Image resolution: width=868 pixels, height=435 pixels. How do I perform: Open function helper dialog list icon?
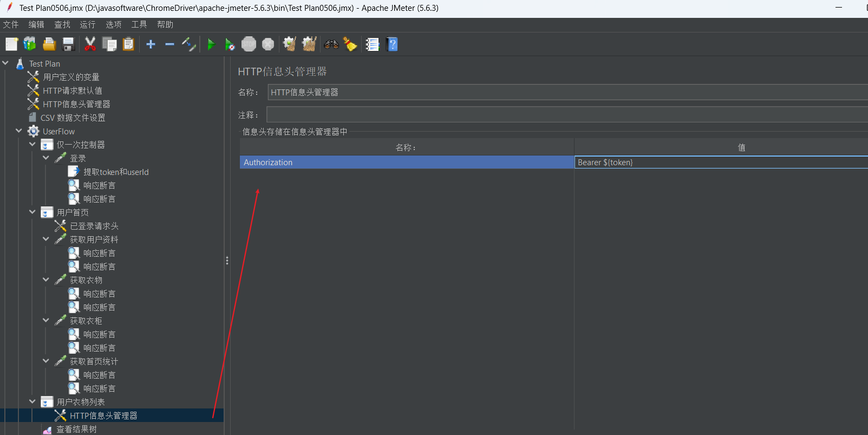coord(373,44)
